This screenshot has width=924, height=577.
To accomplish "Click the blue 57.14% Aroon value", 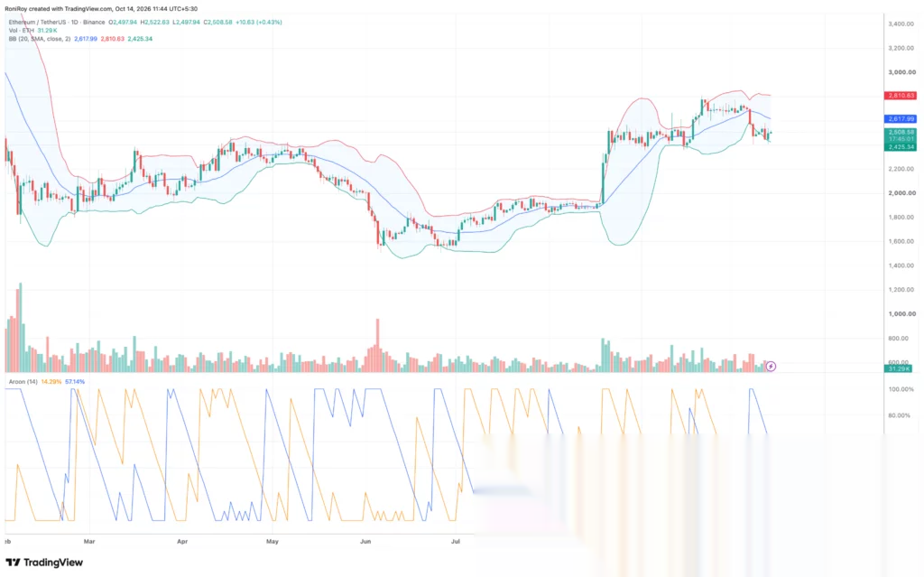I will click(x=75, y=382).
